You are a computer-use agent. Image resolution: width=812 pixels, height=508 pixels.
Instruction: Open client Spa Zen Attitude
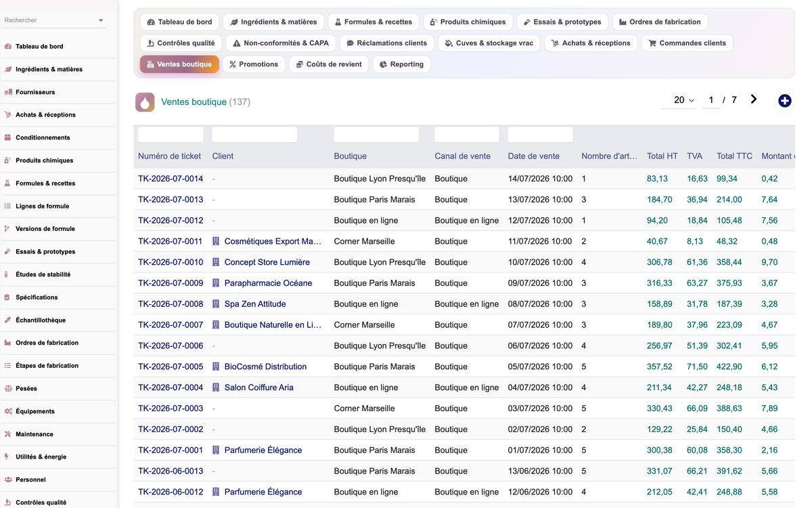(255, 304)
